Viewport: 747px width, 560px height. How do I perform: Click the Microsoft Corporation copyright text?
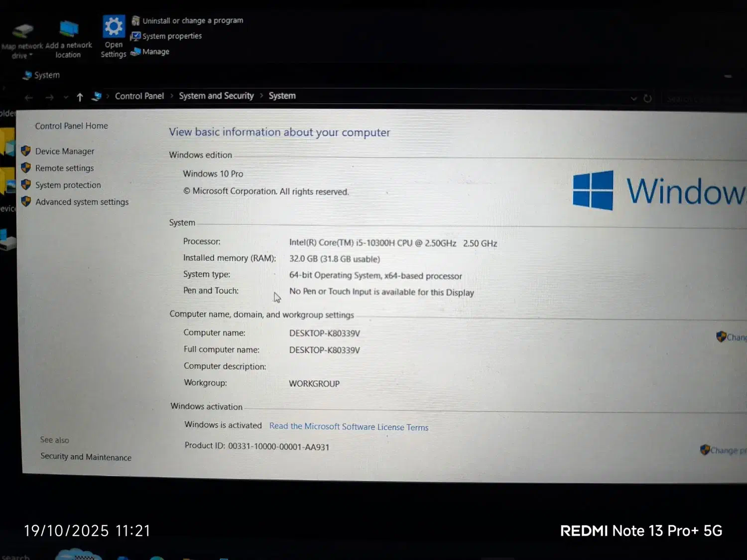point(266,191)
